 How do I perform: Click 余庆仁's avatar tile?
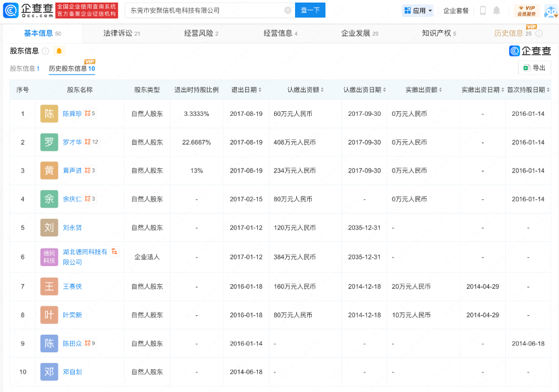point(49,199)
